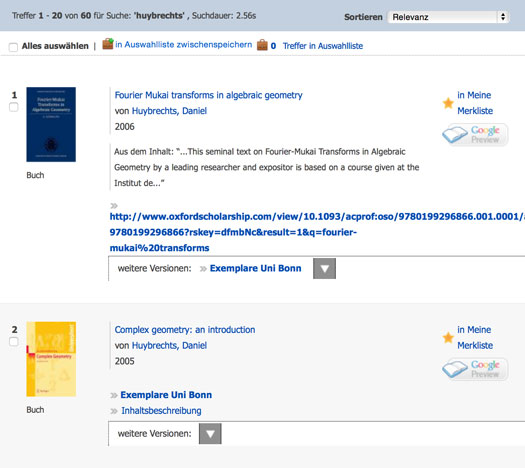Add result 1 to Meine Merkliste

(475, 103)
